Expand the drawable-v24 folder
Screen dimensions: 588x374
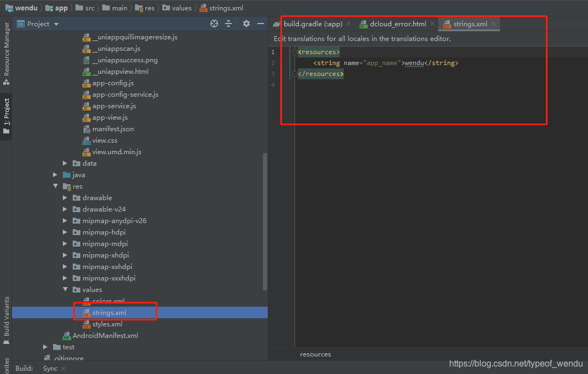(65, 209)
